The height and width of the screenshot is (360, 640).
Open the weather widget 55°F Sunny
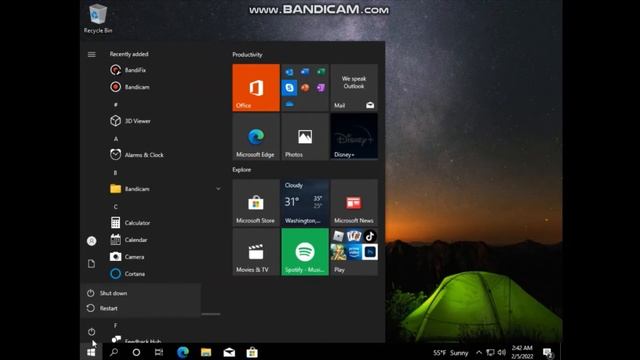click(451, 353)
